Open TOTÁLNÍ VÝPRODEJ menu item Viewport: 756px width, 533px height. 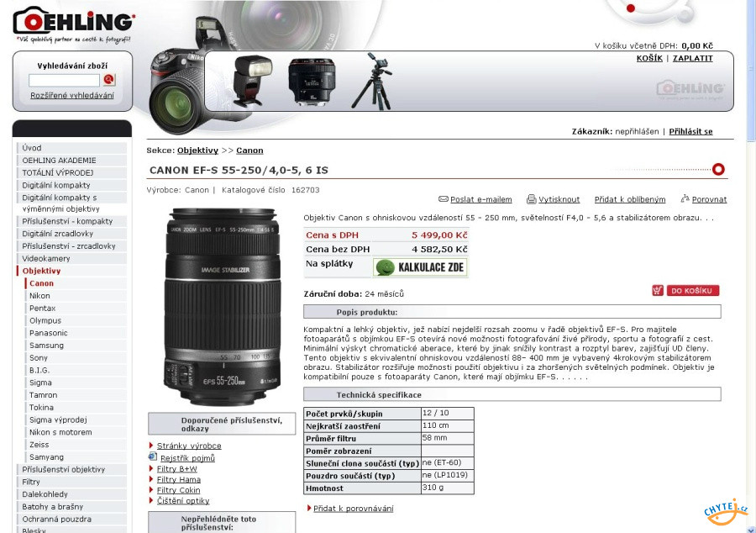(x=72, y=172)
